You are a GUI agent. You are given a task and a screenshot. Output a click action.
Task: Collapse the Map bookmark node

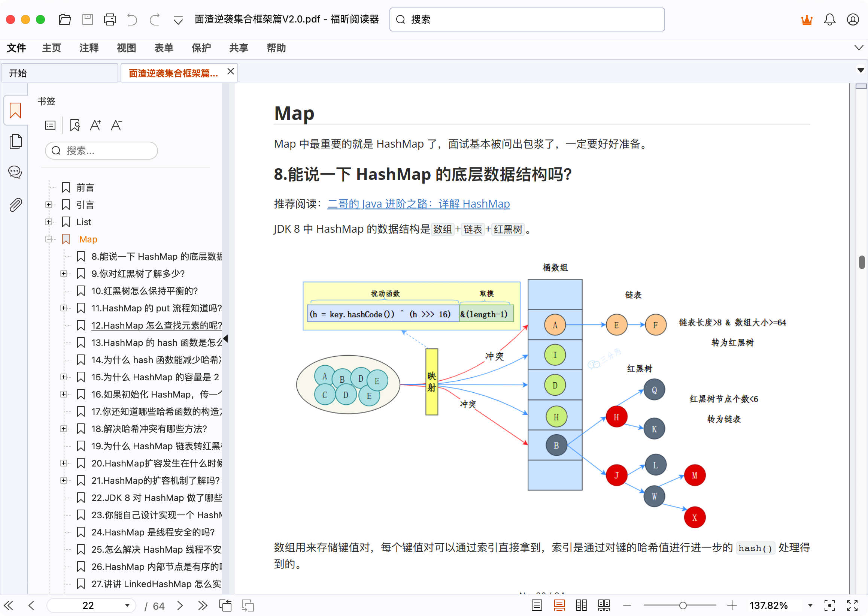[49, 239]
